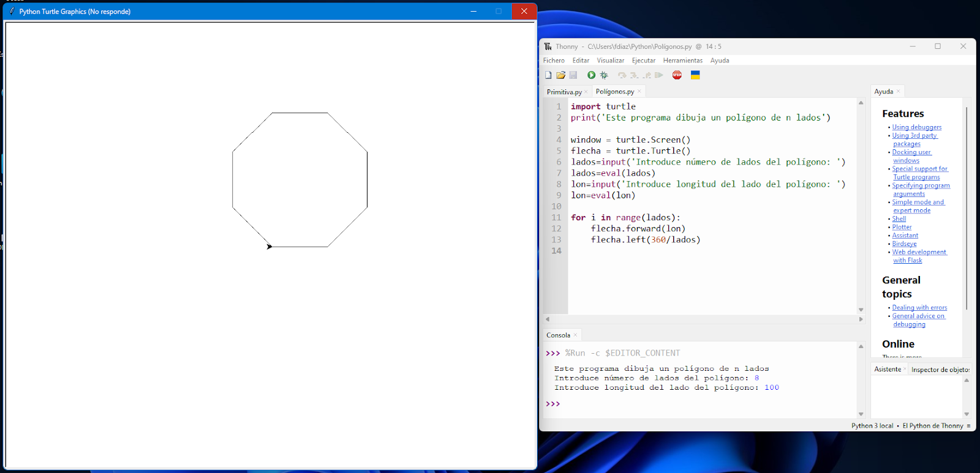Image resolution: width=980 pixels, height=473 pixels.
Task: Stop the program with red STOP icon
Action: [x=677, y=75]
